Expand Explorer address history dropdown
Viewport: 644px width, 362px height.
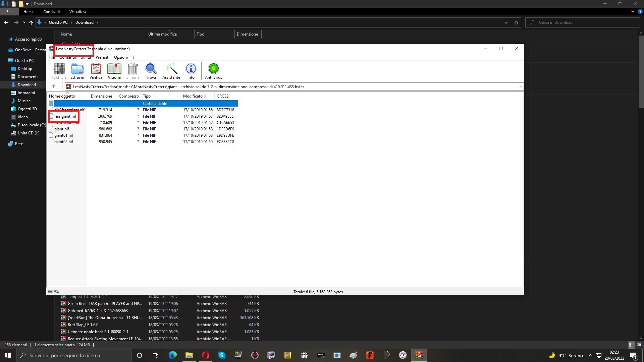(x=506, y=22)
